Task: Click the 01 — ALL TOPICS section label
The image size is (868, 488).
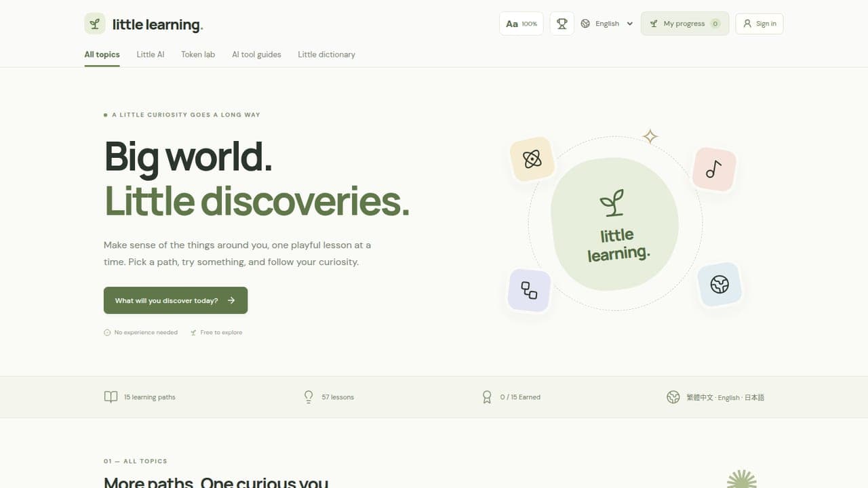Action: [136, 461]
